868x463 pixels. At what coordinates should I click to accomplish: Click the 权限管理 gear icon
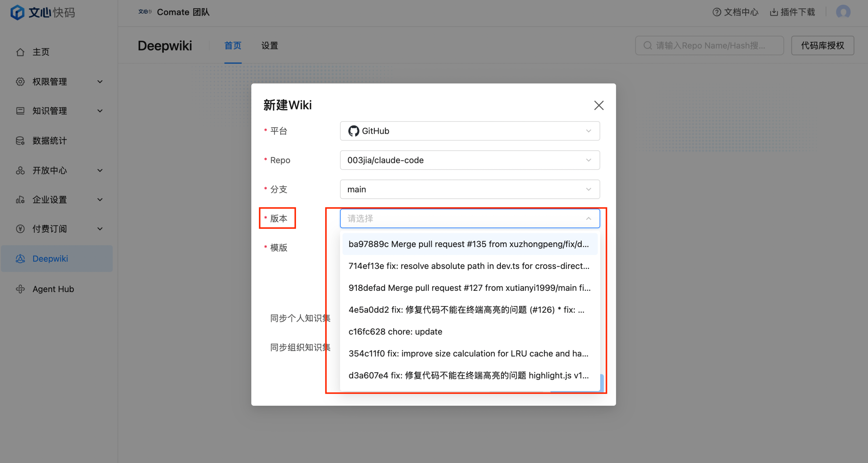[20, 81]
